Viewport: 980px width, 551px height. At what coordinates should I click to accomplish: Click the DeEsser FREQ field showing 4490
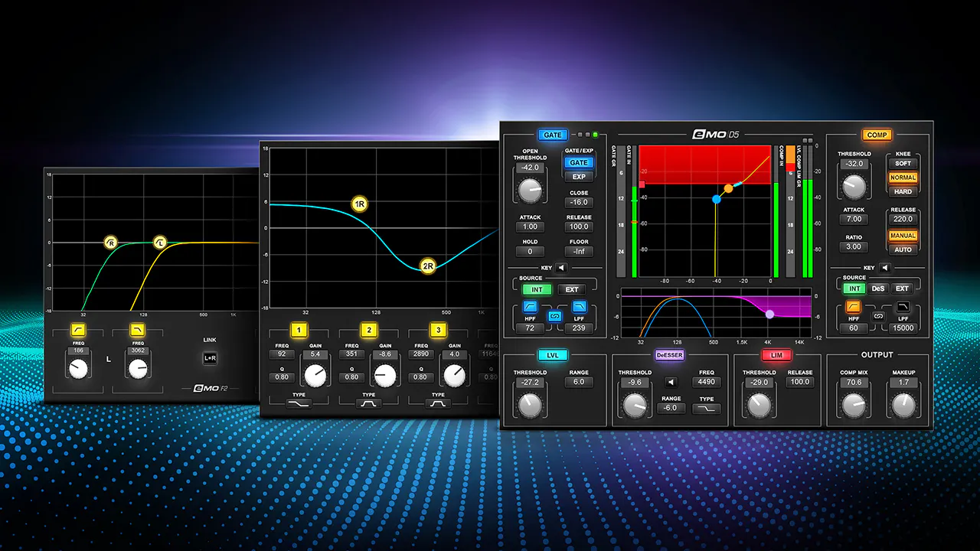[x=707, y=382]
